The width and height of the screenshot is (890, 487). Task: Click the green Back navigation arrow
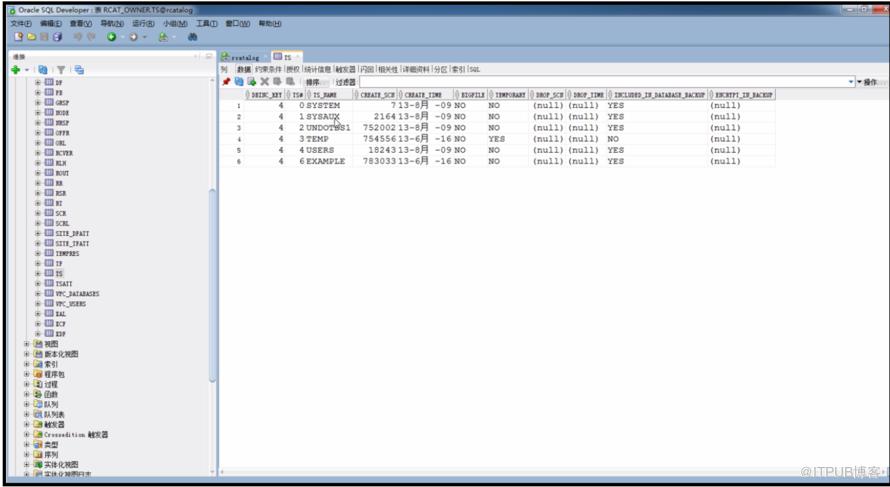[112, 37]
